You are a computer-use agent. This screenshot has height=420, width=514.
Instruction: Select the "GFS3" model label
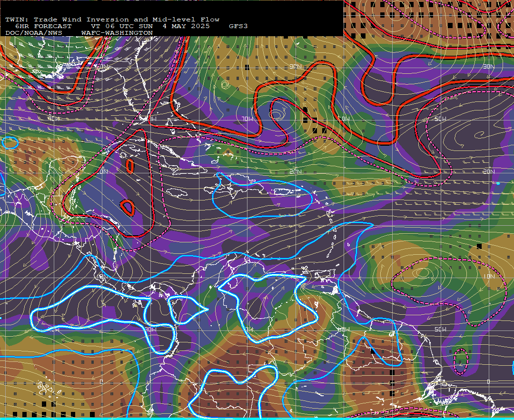pyautogui.click(x=238, y=26)
